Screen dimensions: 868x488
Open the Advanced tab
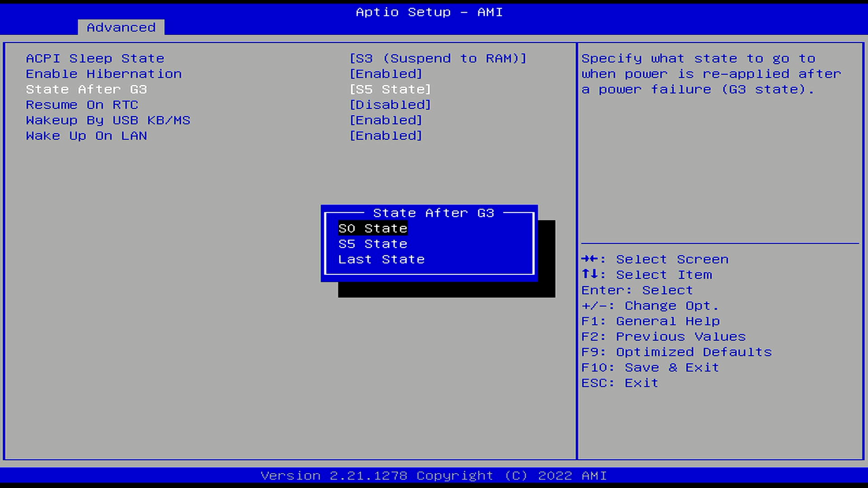click(121, 28)
